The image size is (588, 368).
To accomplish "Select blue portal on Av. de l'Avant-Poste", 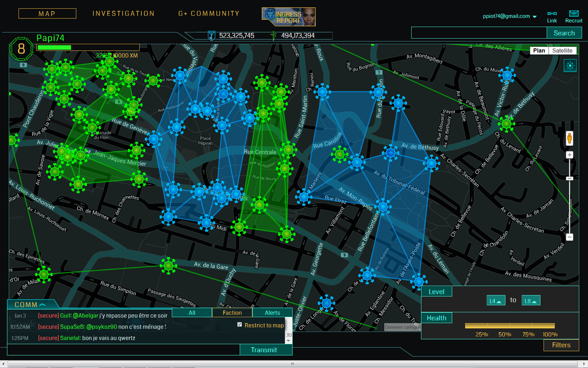I will 418,281.
